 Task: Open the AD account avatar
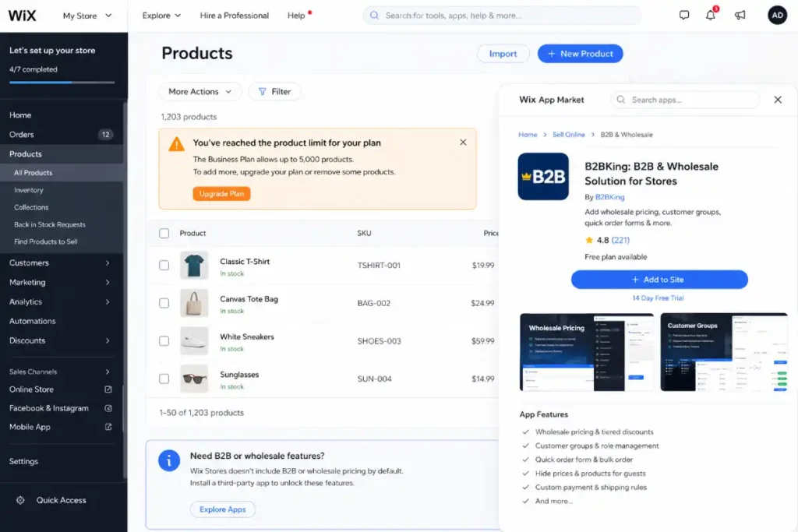click(777, 16)
